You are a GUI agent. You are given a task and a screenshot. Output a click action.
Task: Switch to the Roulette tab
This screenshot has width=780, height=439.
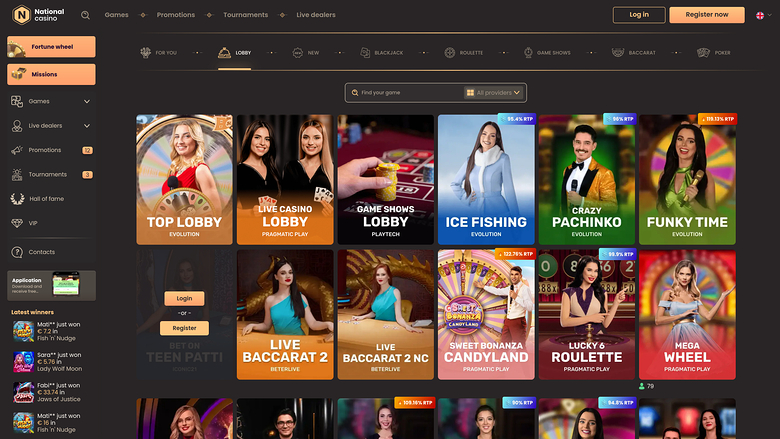[464, 53]
